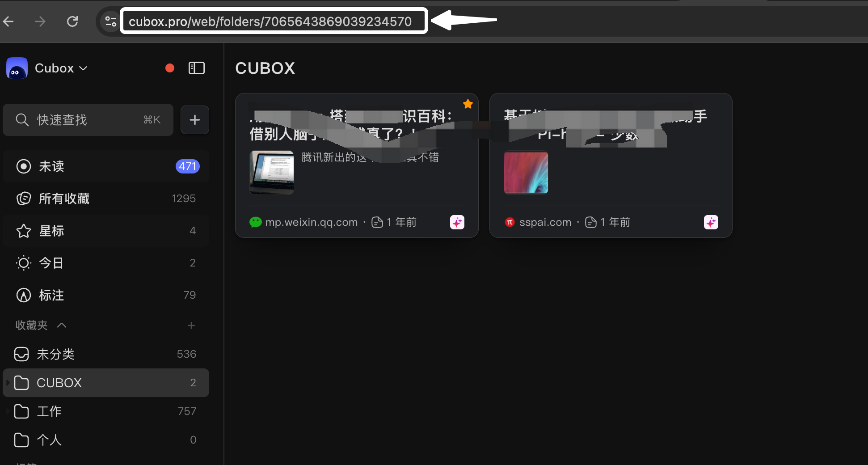Collapse the 收藏夹 folders section
Screen dimensions: 868x465
[x=61, y=325]
